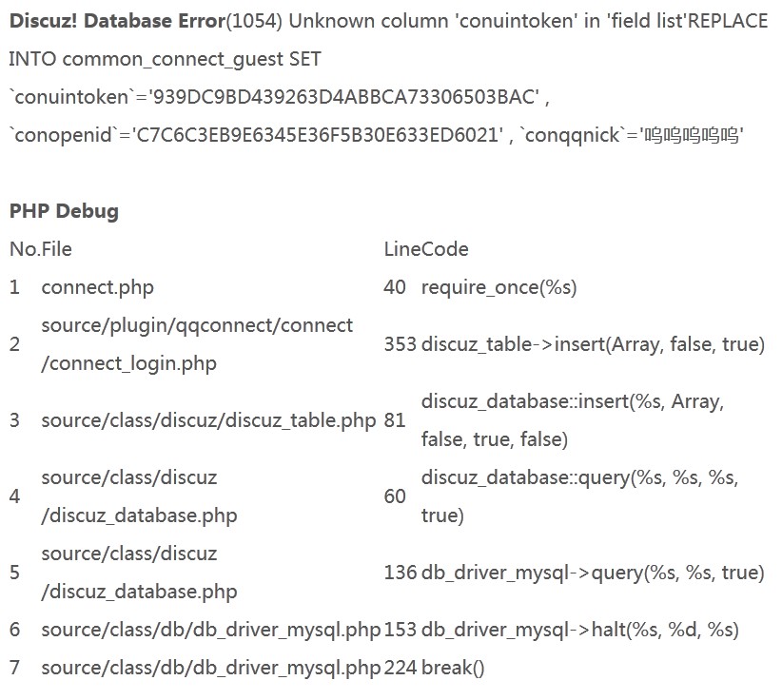Click the db_driver_mysql->query code entry
Screen dimensions: 782x700
pos(593,573)
